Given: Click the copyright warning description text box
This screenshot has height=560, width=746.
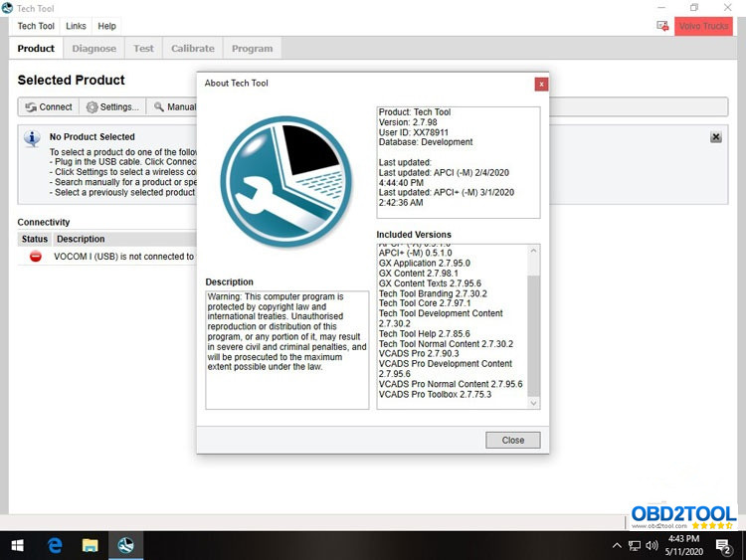Looking at the screenshot, I should pyautogui.click(x=286, y=350).
